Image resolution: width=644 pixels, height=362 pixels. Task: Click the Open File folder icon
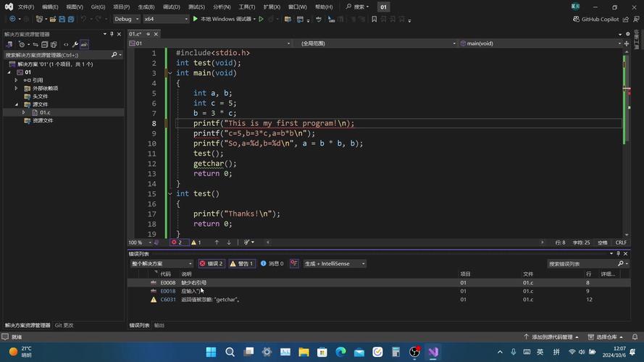(x=53, y=19)
